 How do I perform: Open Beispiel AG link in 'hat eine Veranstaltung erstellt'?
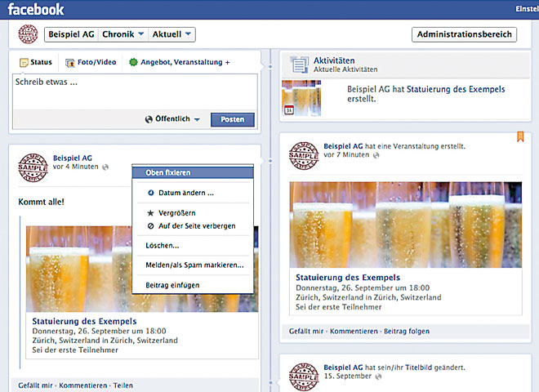343,146
